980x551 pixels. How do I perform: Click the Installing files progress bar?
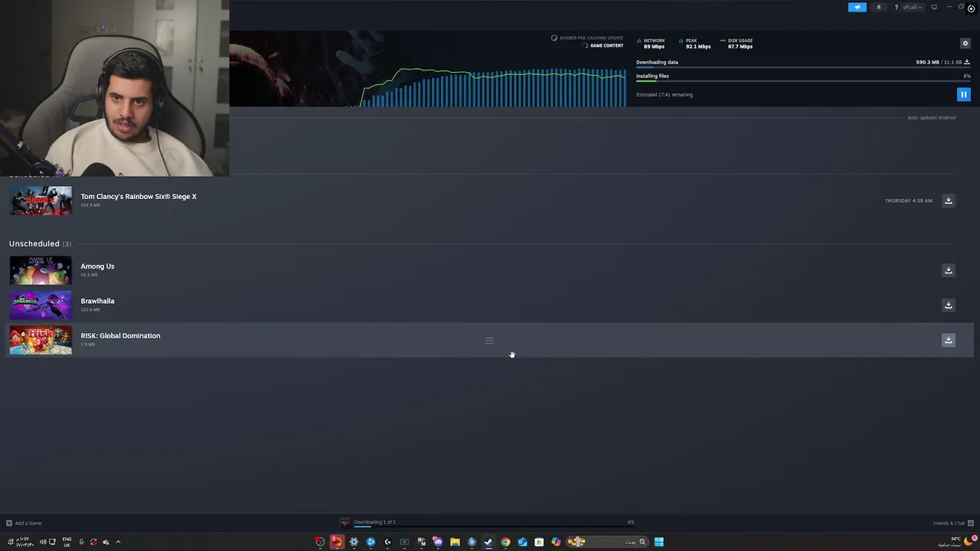tap(803, 81)
